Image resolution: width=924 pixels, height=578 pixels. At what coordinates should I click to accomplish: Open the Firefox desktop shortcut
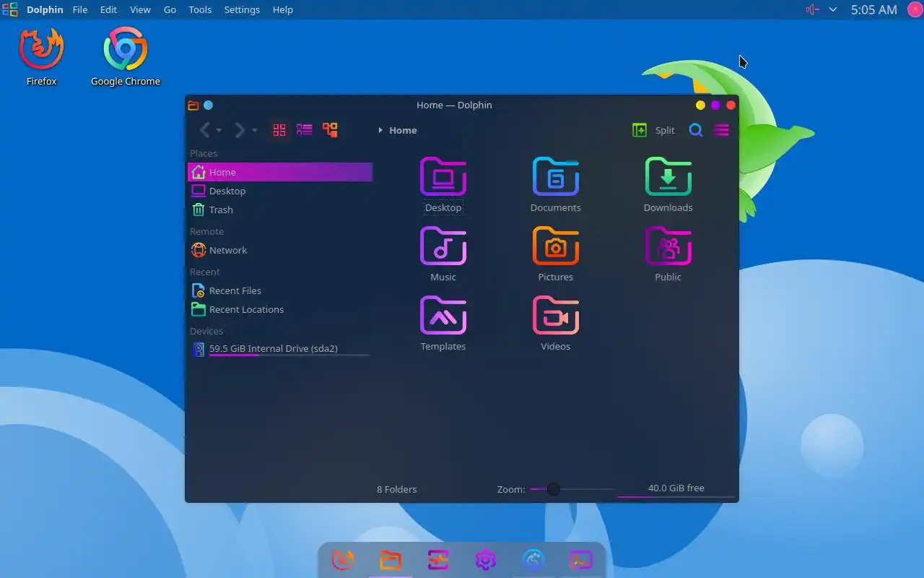pos(42,57)
